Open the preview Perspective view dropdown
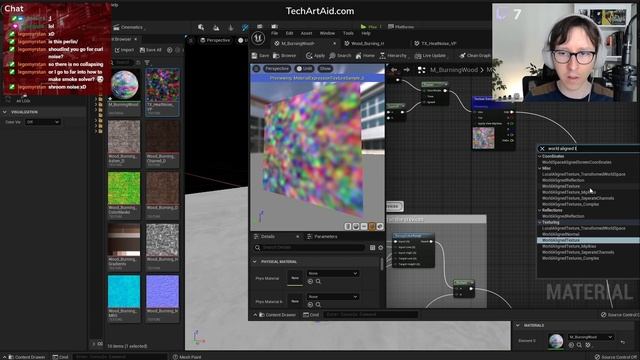Screen dimensions: 640x360 click(277, 69)
